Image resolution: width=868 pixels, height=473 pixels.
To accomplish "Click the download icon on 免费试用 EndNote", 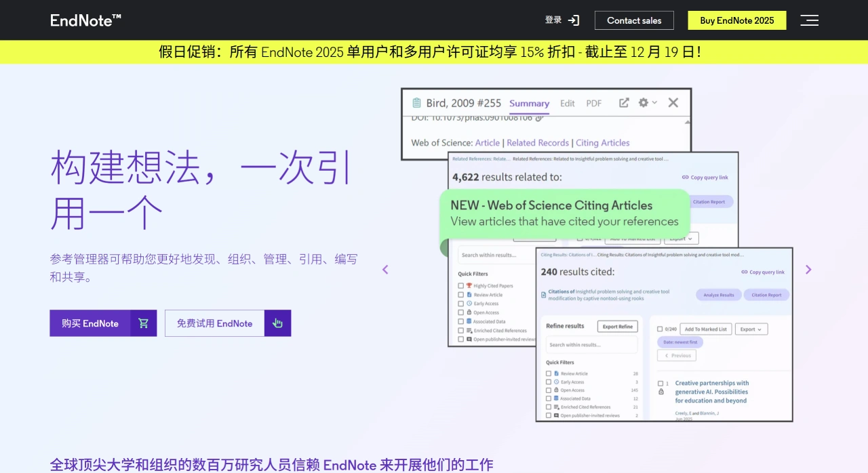I will tap(277, 323).
